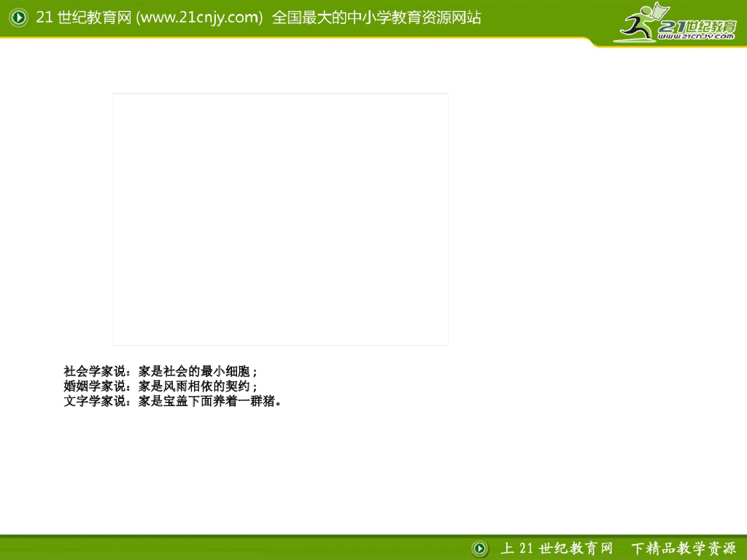Select the line 婚姻学家说：家是风雨相依的契约
This screenshot has width=747, height=560.
(x=160, y=386)
